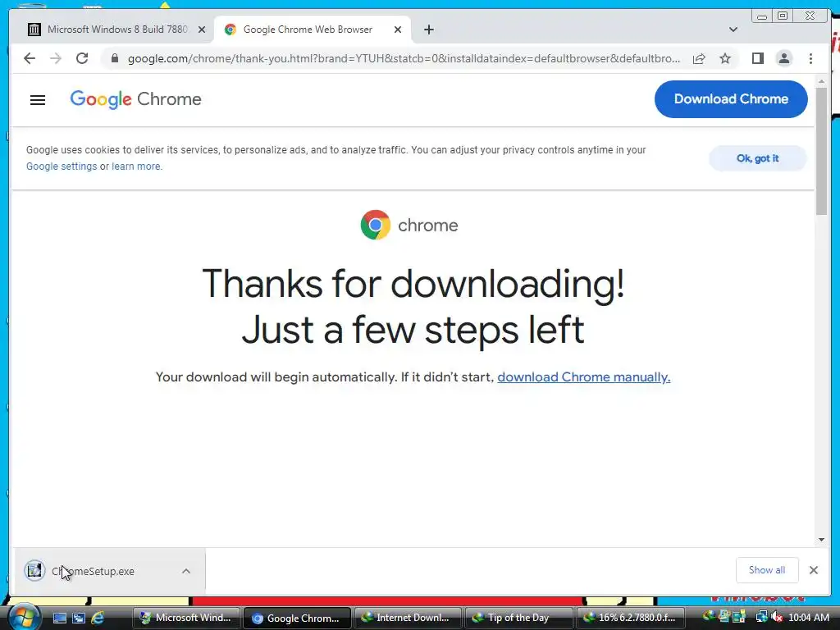
Task: Launch Internet Explorer from quick launch
Action: (98, 618)
